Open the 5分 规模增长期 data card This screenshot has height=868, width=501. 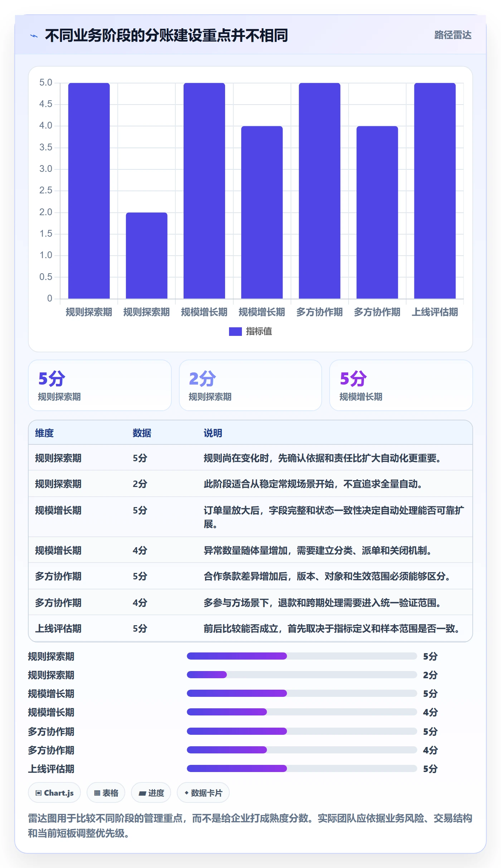click(x=401, y=385)
